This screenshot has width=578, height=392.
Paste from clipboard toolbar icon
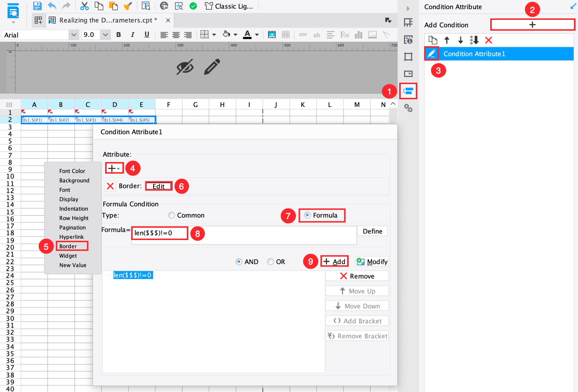(x=113, y=6)
